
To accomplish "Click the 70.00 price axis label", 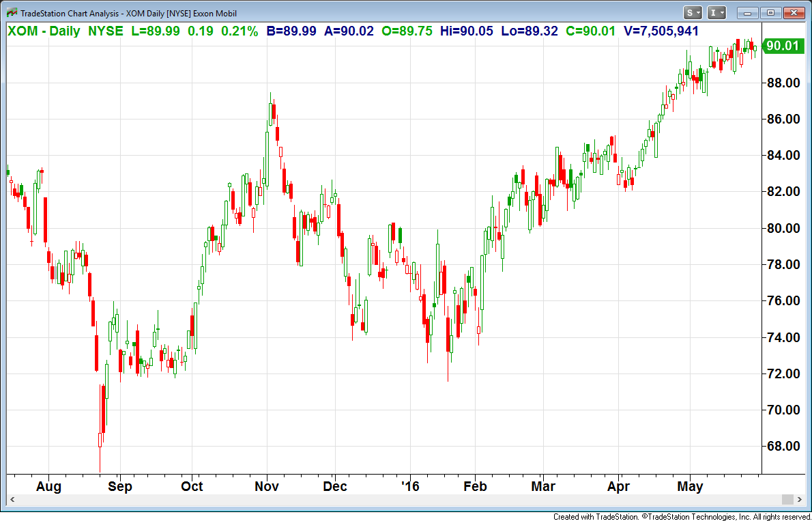I will coord(782,410).
